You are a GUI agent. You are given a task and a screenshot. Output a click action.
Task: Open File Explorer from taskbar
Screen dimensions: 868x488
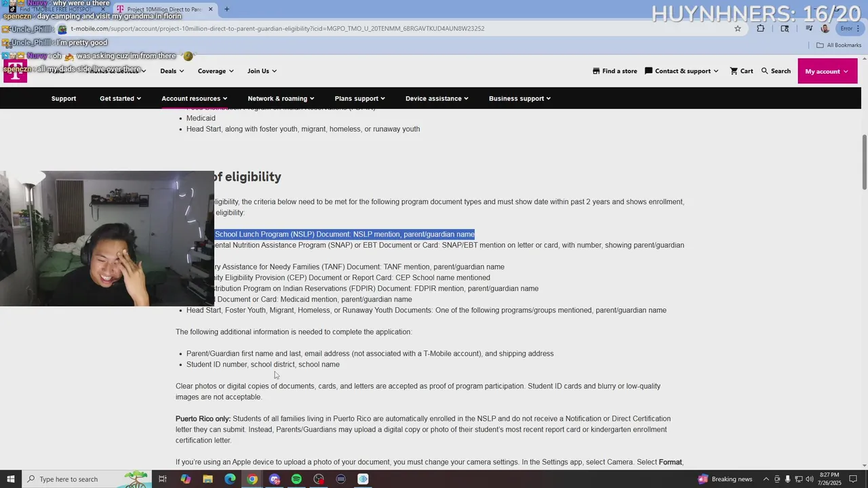[208, 479]
